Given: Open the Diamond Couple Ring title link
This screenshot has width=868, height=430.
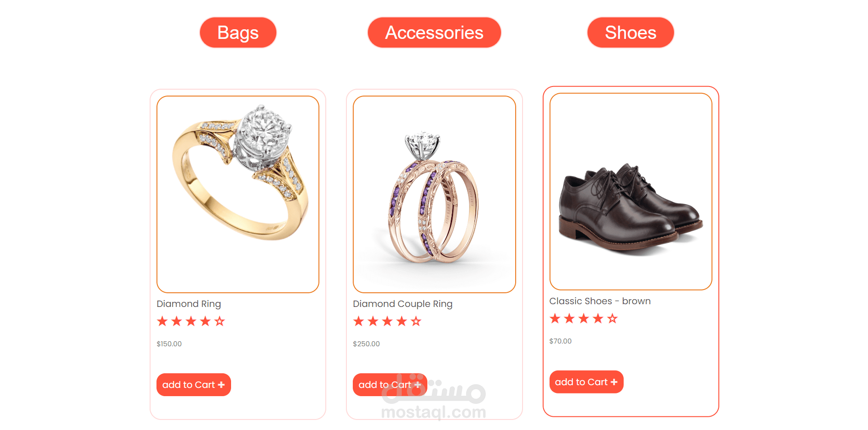Looking at the screenshot, I should 403,304.
